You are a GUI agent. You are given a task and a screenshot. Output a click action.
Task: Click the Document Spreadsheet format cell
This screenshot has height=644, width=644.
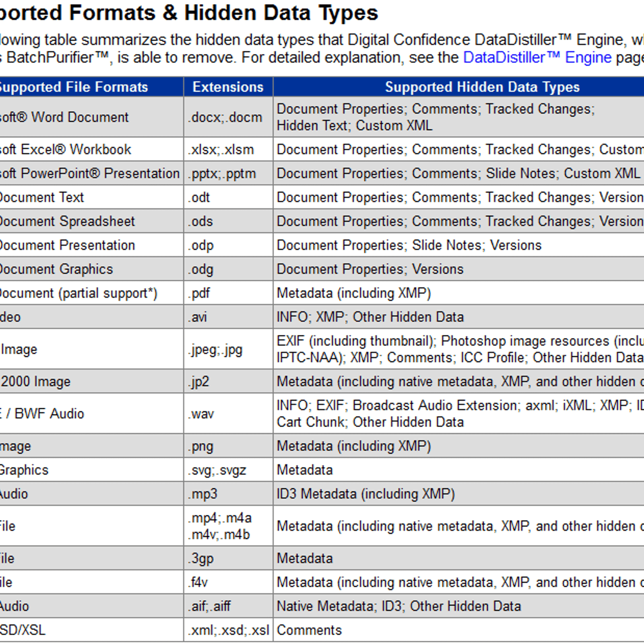[x=91, y=221]
